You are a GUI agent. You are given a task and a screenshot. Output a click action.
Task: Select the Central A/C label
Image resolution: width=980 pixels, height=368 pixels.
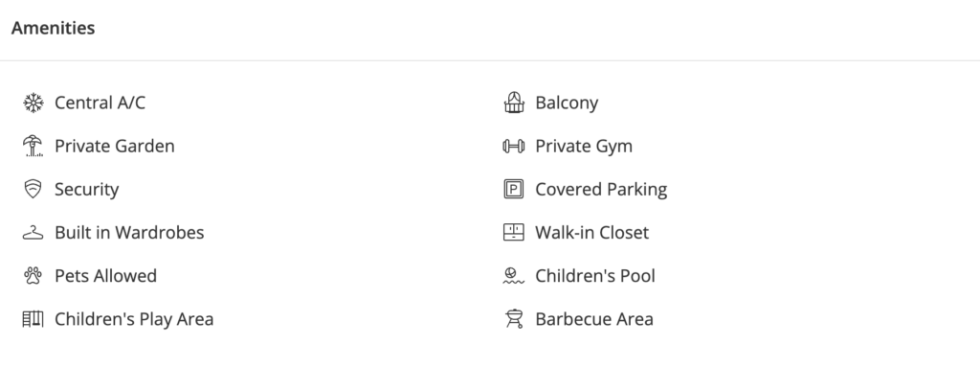[x=100, y=103]
